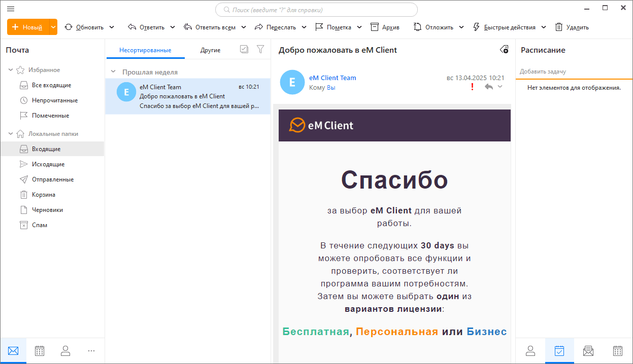
Task: Expand the Быстрые действия dropdown arrow
Action: click(544, 27)
